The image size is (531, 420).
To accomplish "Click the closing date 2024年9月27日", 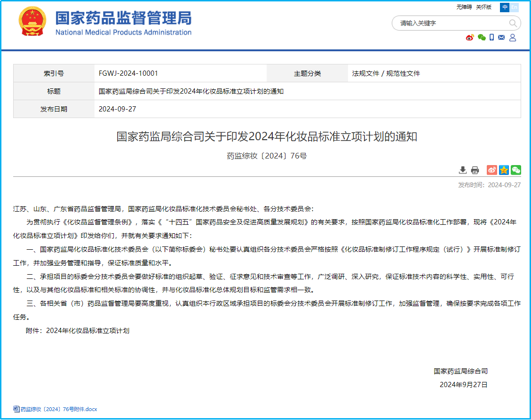I will pyautogui.click(x=464, y=385).
